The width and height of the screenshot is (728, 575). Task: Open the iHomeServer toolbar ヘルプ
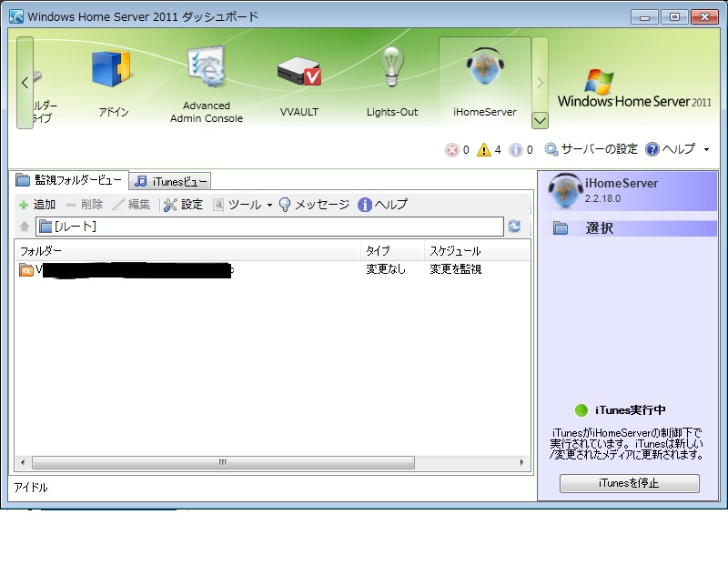coord(382,204)
